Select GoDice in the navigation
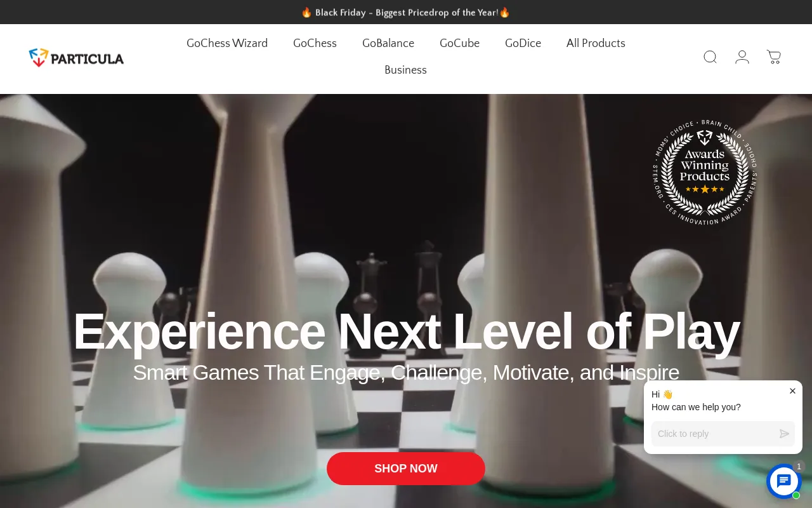 pyautogui.click(x=523, y=43)
